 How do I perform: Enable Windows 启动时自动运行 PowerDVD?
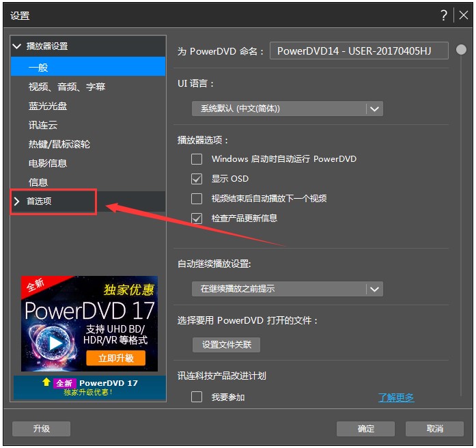coord(197,158)
